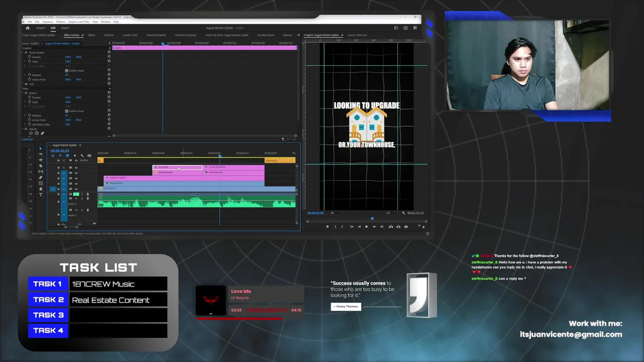
Task: Select the Type tool
Action: click(x=41, y=195)
